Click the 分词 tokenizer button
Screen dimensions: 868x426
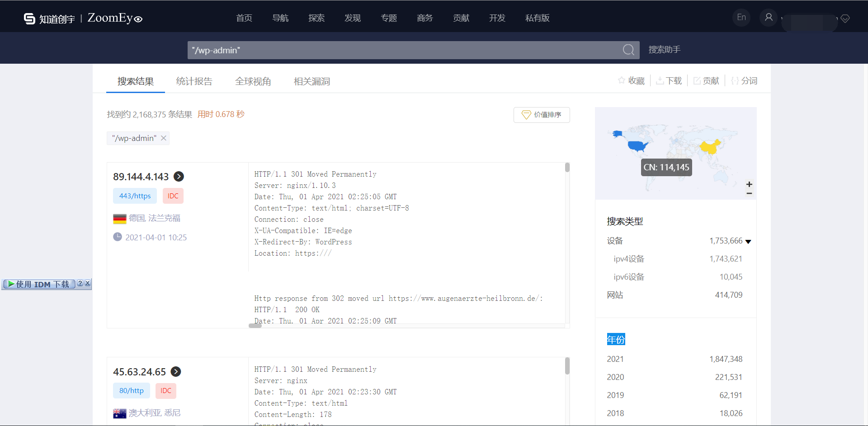[x=744, y=81]
